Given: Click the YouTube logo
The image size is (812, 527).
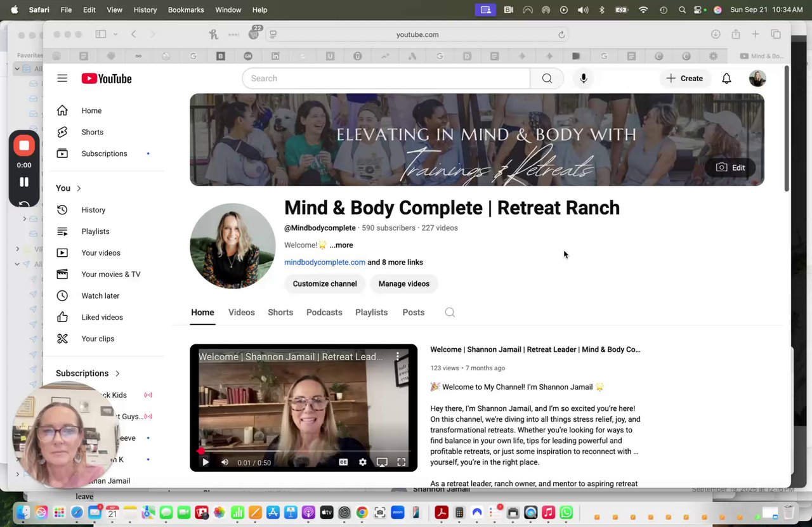Looking at the screenshot, I should pyautogui.click(x=107, y=79).
